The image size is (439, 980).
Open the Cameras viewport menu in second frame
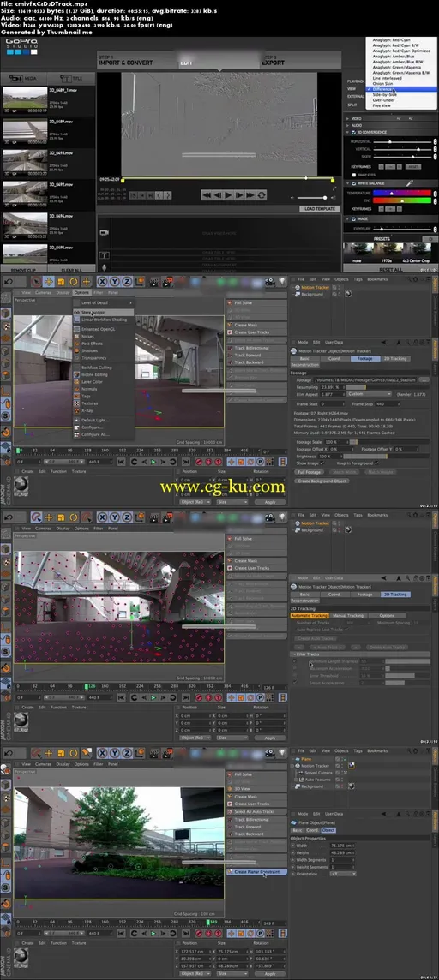click(43, 292)
